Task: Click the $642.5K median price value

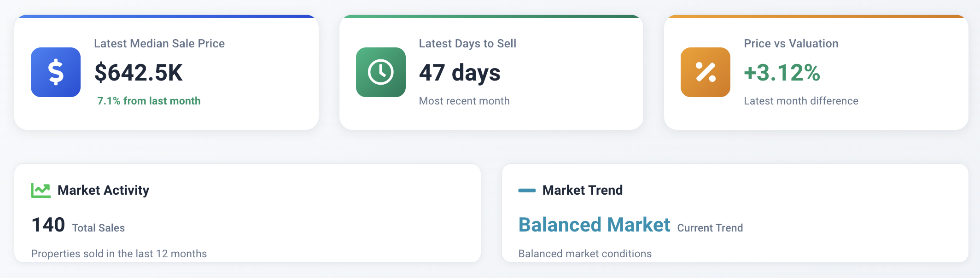Action: point(138,73)
